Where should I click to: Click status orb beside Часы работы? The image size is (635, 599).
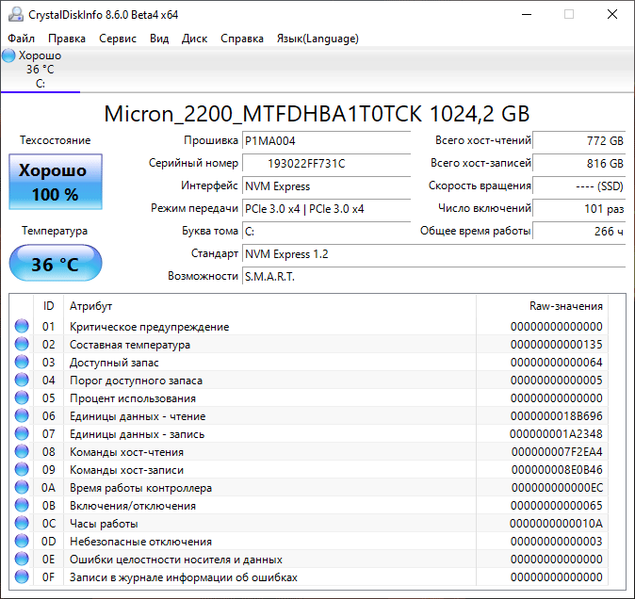click(22, 523)
